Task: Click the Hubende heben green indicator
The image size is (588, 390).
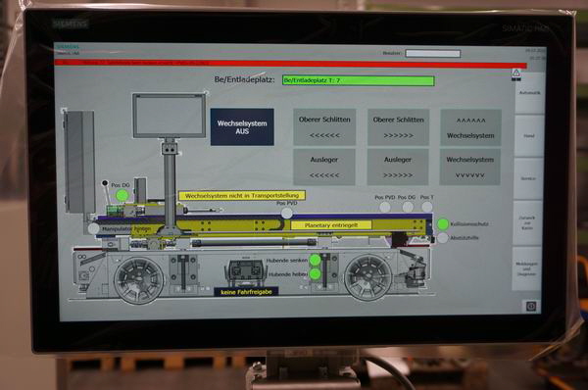Action: tap(315, 274)
